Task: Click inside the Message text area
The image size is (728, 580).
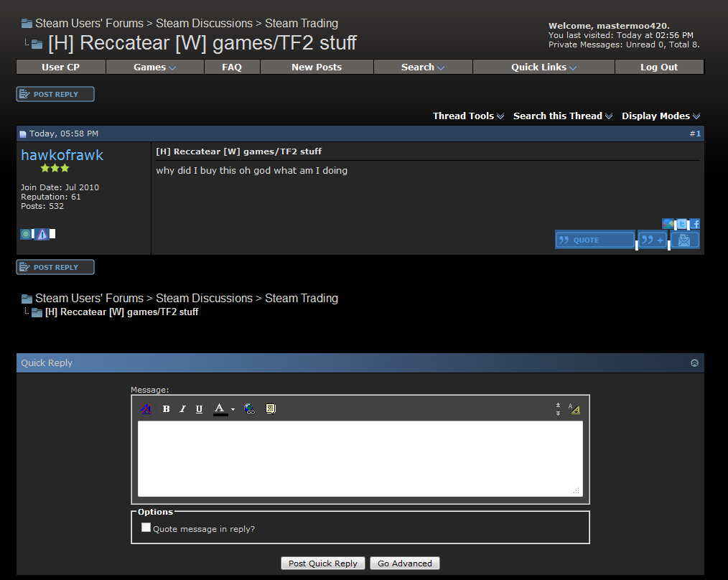Action: (360, 458)
